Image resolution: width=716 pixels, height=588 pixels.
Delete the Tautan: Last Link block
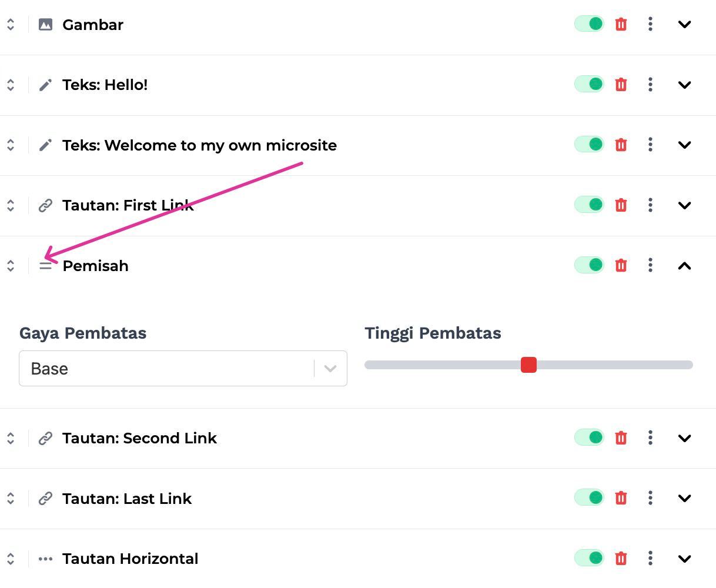click(621, 498)
